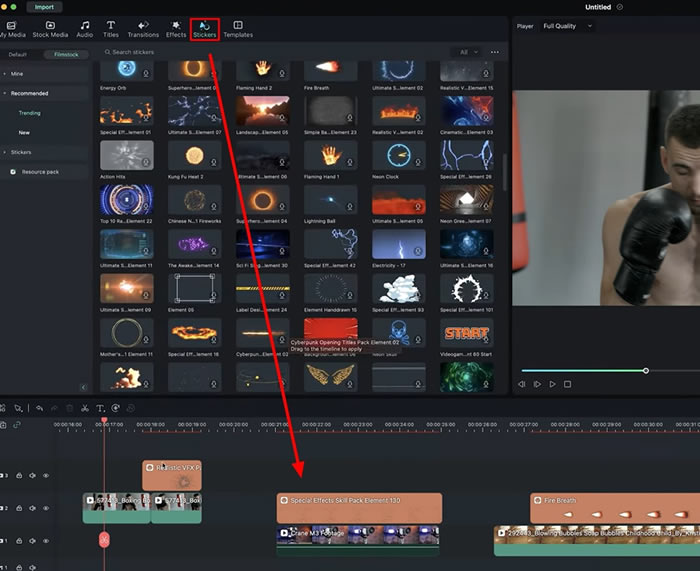This screenshot has width=700, height=571.
Task: Select the Flaming Hand 2 sticker
Action: point(262,71)
